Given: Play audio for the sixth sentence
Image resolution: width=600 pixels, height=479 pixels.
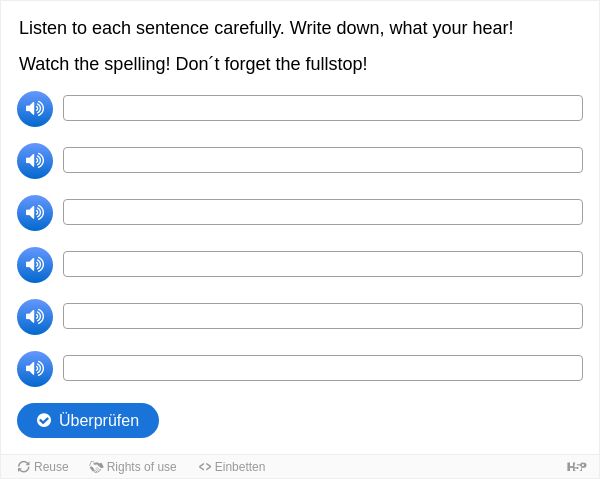Looking at the screenshot, I should tap(35, 369).
